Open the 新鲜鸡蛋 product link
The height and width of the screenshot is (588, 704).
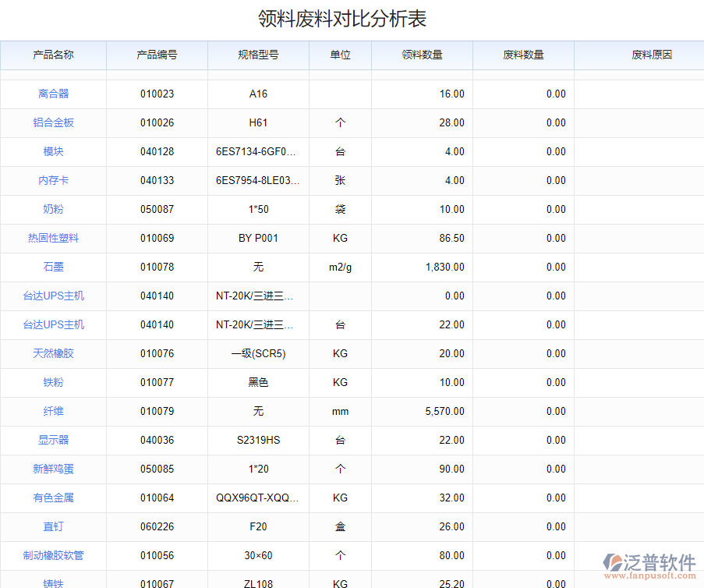click(x=54, y=469)
